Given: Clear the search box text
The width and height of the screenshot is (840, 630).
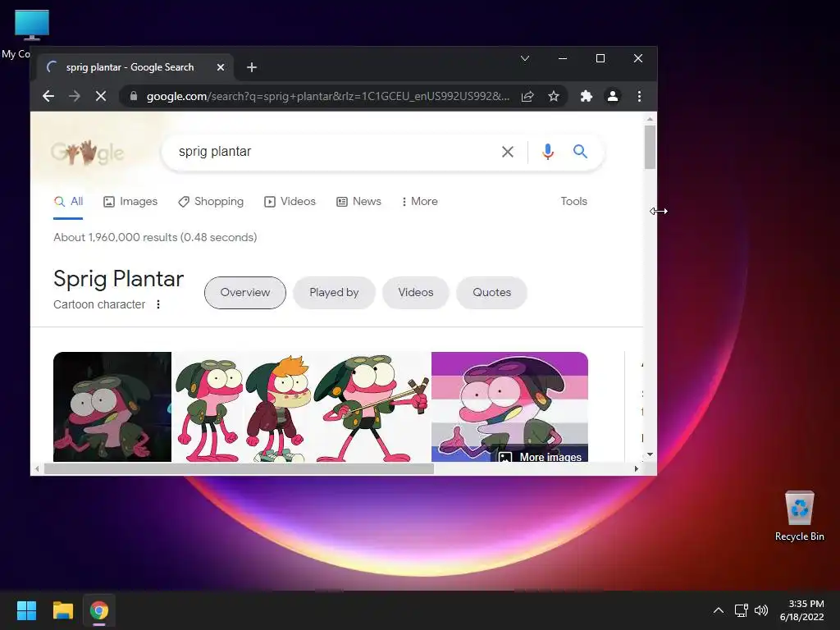Looking at the screenshot, I should coord(507,152).
